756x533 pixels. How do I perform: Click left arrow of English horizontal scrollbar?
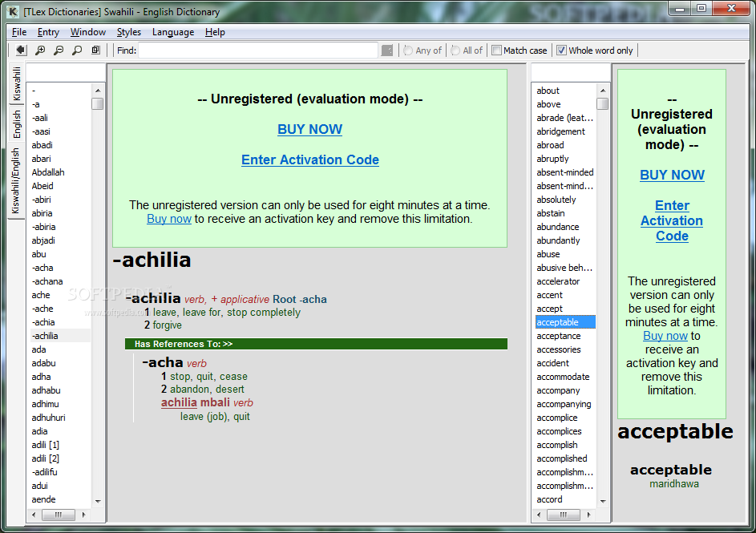(539, 515)
